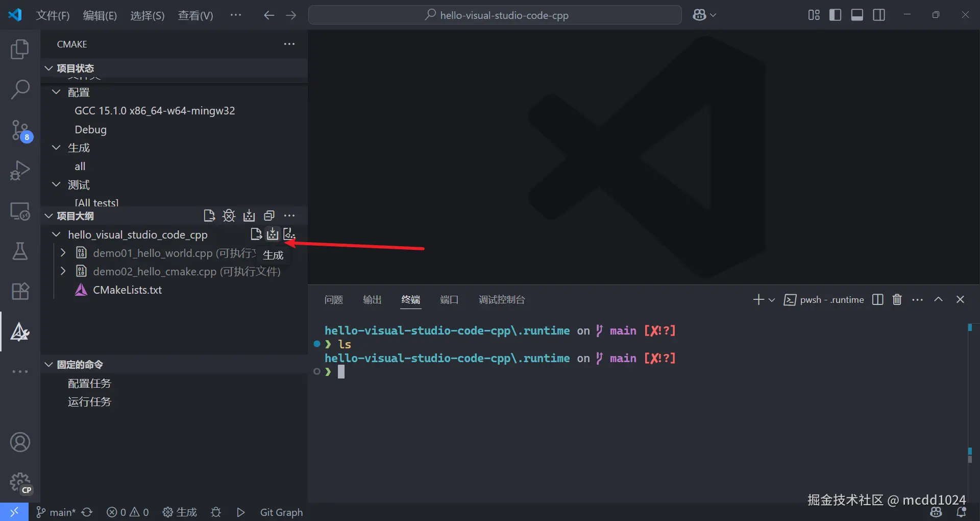Go back in navigation history
Viewport: 980px width, 521px height.
point(269,15)
